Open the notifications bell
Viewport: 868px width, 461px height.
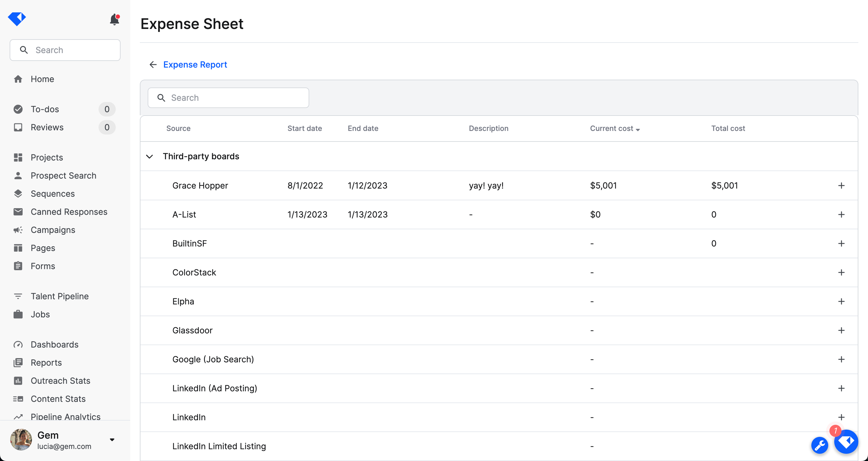(115, 20)
